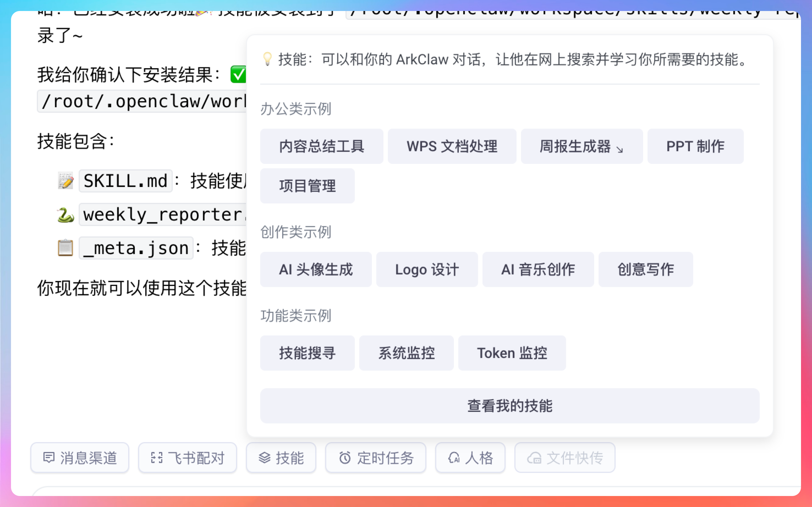The width and height of the screenshot is (812, 507).
Task: Click the lightbulb tip icon
Action: click(x=267, y=59)
